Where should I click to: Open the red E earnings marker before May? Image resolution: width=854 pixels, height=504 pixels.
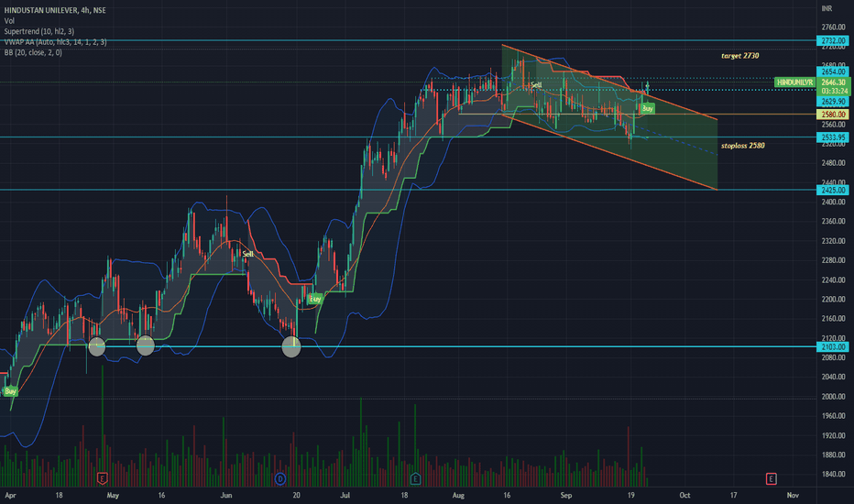click(102, 479)
